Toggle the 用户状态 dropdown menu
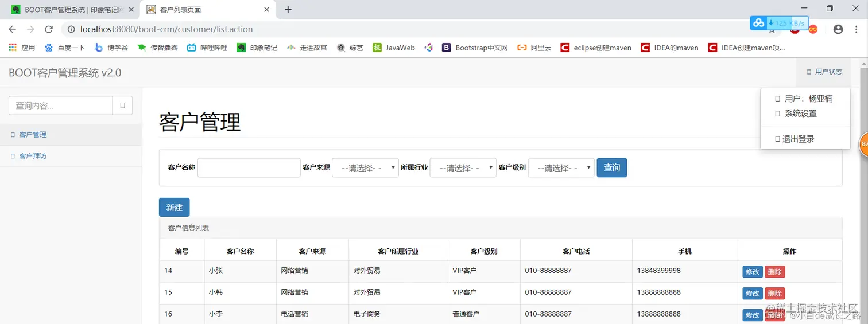Screen dimensions: 868x324 coord(824,72)
